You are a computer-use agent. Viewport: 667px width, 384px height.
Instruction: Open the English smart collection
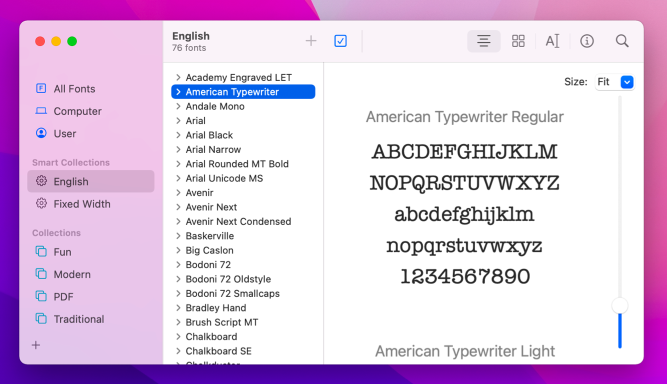(91, 182)
